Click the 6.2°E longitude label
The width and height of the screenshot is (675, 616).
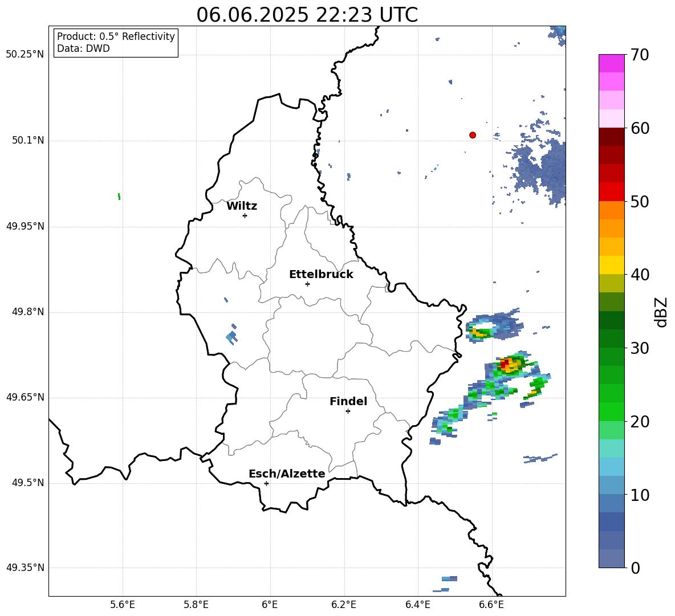344,605
